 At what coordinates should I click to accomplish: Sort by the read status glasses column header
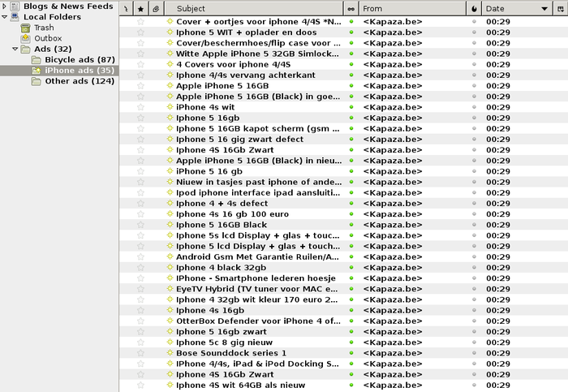[x=351, y=9]
